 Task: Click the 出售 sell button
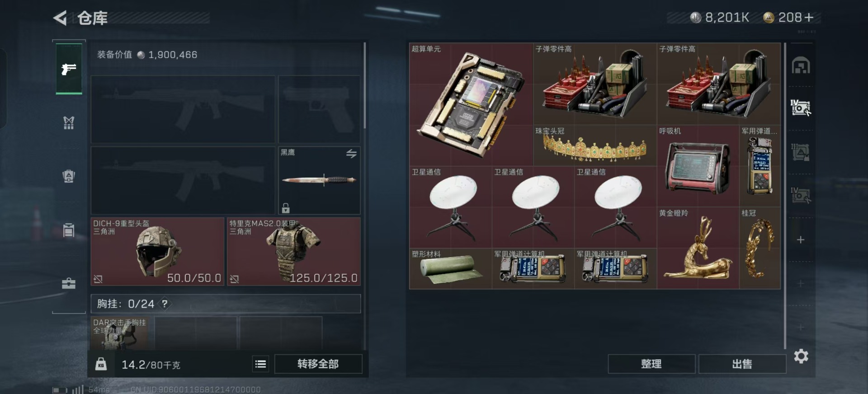(742, 364)
